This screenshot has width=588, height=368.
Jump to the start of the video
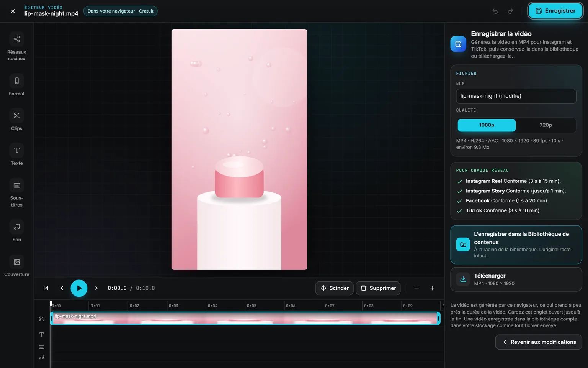46,288
